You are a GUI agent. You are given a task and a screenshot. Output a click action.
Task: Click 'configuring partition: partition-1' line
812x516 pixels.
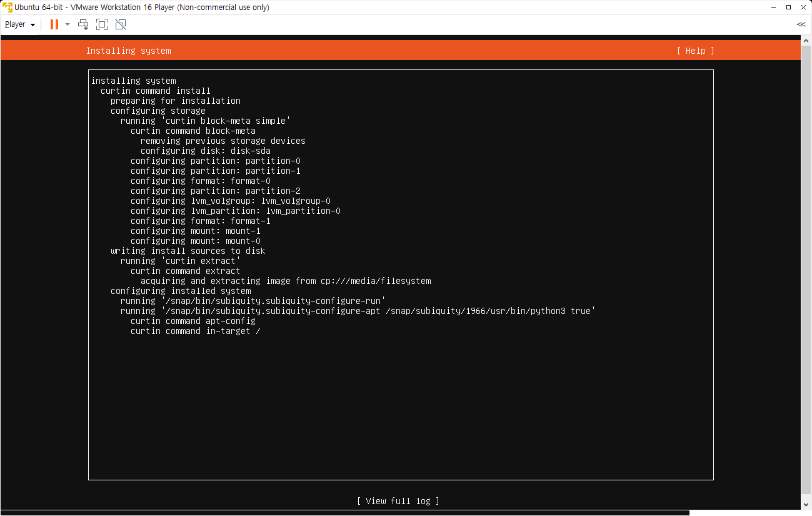[216, 171]
